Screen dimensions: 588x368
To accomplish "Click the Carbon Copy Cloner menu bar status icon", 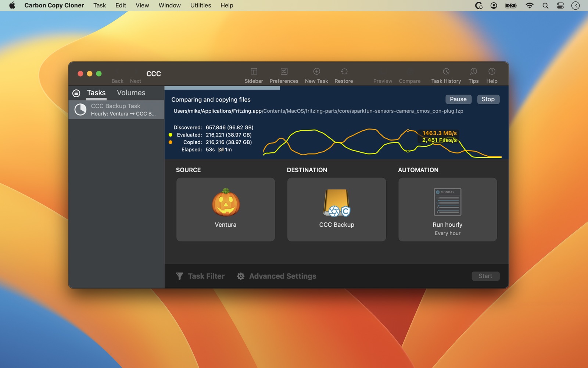I will 478,6.
